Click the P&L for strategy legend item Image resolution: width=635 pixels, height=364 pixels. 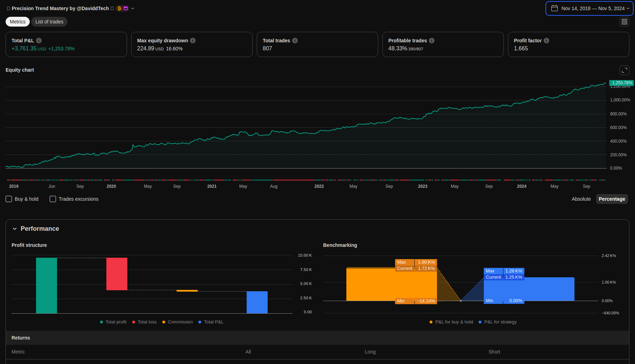click(500, 322)
